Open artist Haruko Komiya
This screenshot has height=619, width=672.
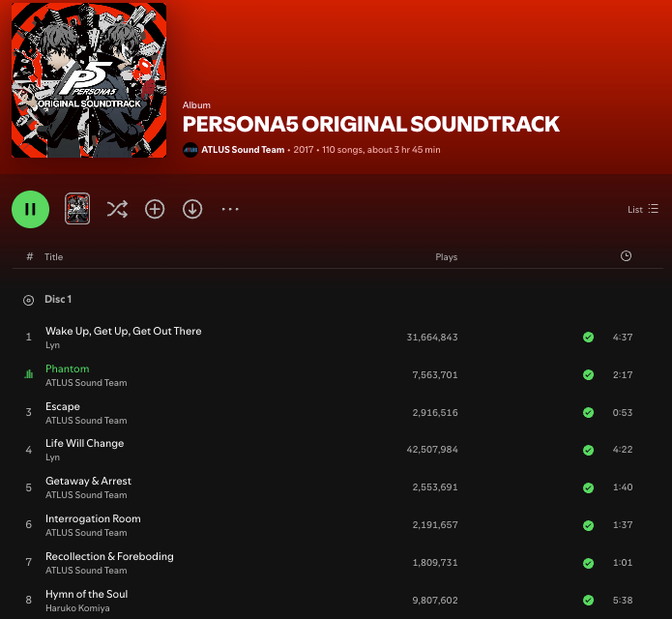coord(77,608)
